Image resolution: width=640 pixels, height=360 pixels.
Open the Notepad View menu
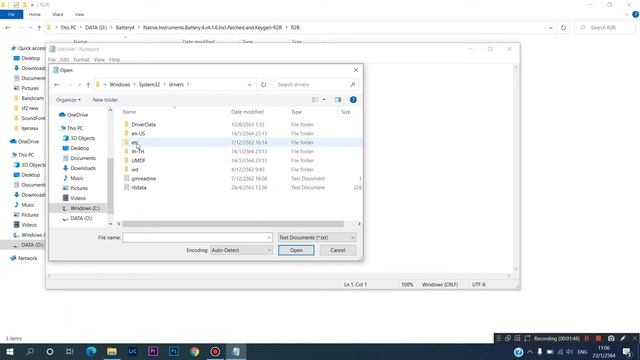[99, 60]
